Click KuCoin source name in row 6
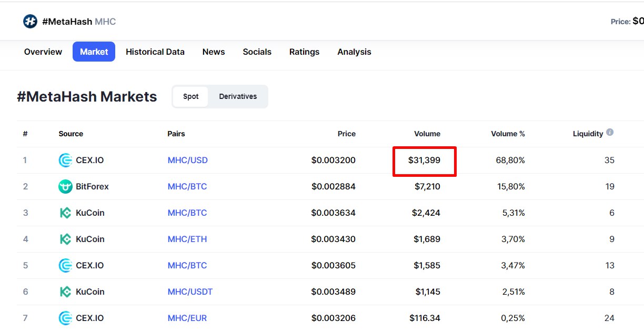Image resolution: width=644 pixels, height=331 pixels. [x=90, y=292]
